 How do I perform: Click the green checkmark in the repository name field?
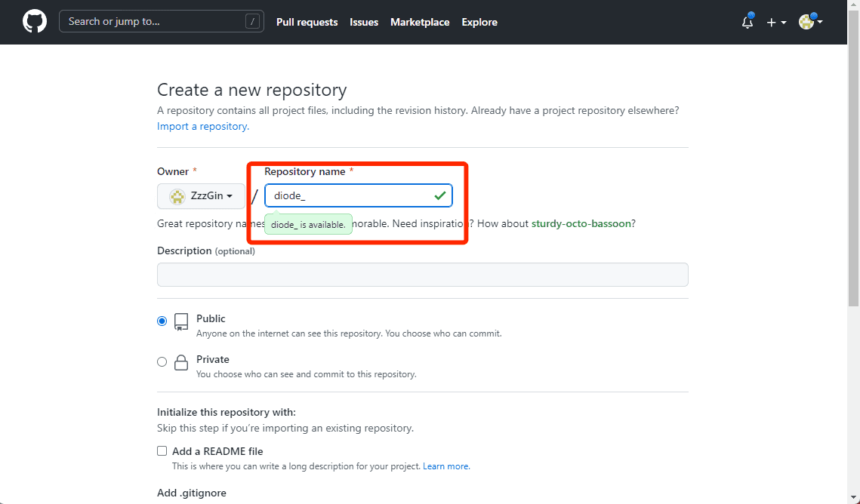440,195
